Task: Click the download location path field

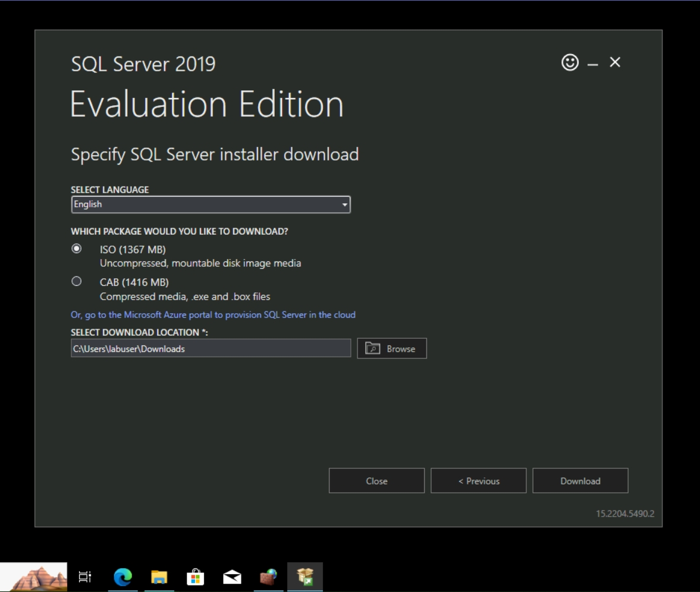Action: (211, 348)
